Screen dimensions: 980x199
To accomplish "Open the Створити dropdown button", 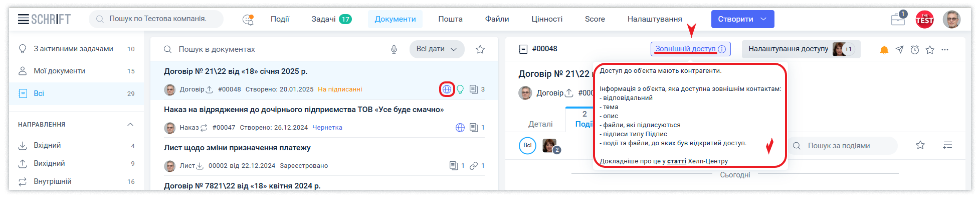I will 742,19.
